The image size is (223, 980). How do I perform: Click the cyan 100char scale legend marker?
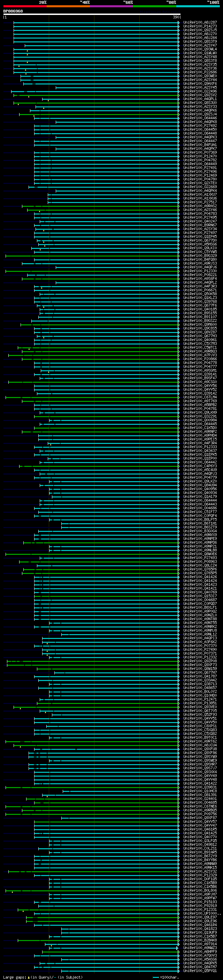click(x=156, y=977)
